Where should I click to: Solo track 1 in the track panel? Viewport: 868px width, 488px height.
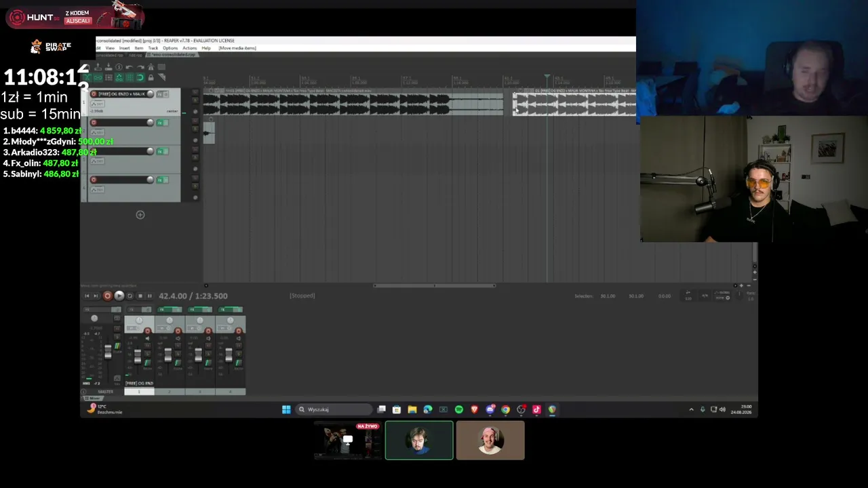click(195, 100)
